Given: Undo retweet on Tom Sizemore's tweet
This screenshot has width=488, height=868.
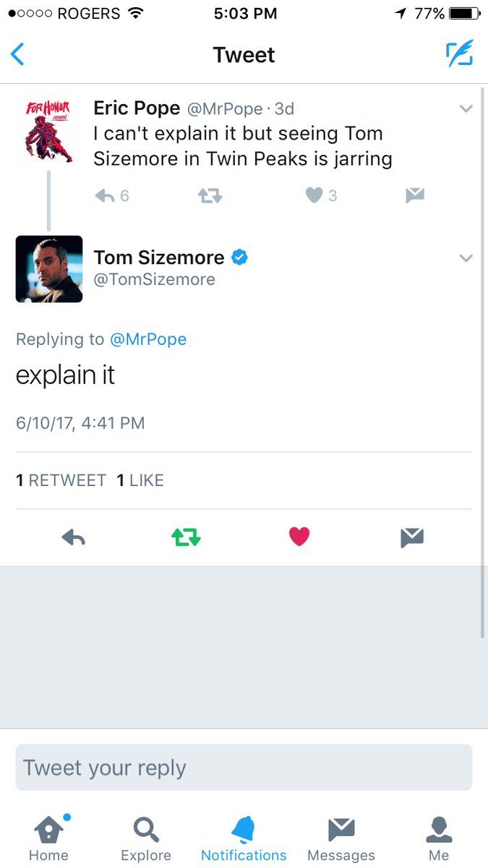Looking at the screenshot, I should click(186, 537).
